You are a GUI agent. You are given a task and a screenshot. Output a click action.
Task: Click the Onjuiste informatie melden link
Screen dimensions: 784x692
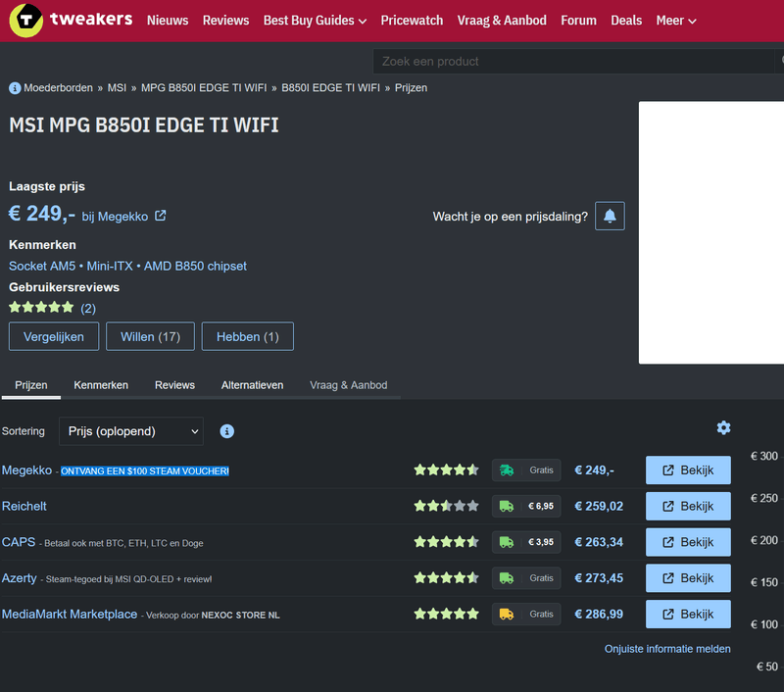pos(667,649)
